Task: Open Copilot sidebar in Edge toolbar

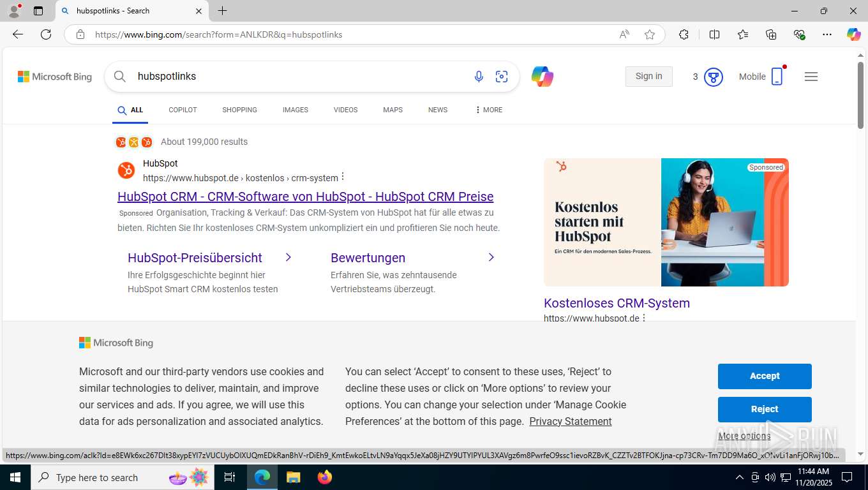Action: 853,34
